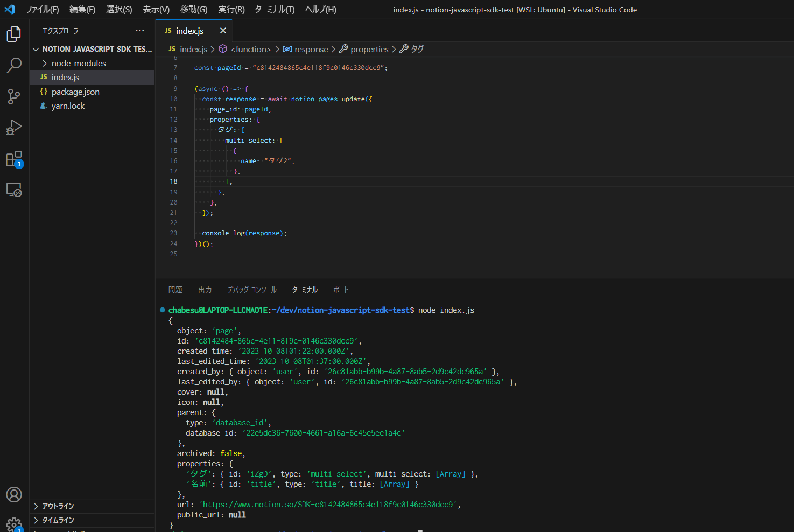Click the last_edited_time value in terminal
The width and height of the screenshot is (794, 532).
[311, 361]
